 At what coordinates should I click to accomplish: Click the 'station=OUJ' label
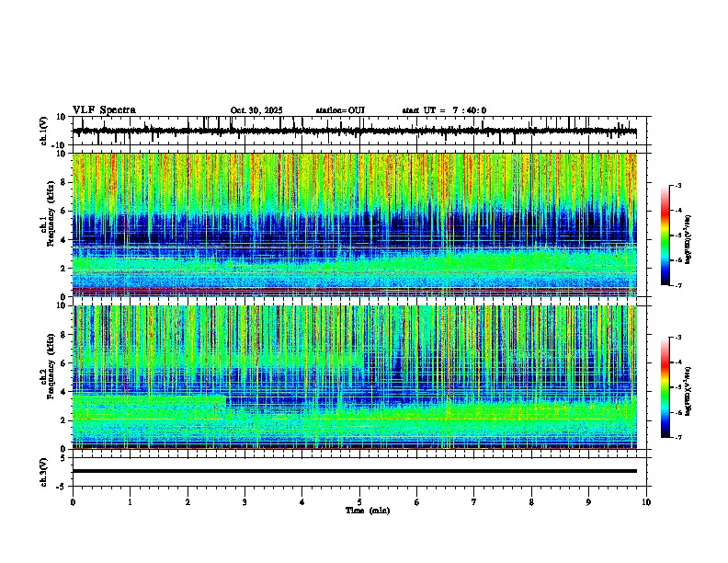[340, 110]
